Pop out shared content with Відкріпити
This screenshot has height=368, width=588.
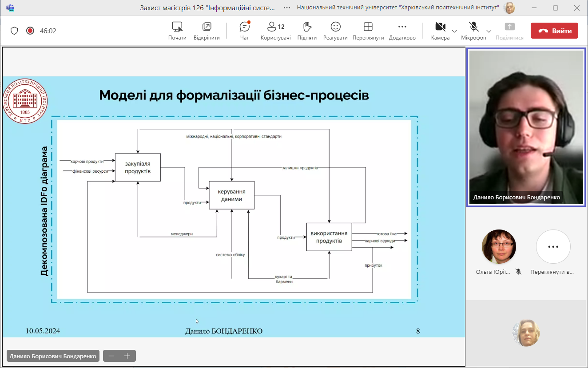click(x=207, y=30)
